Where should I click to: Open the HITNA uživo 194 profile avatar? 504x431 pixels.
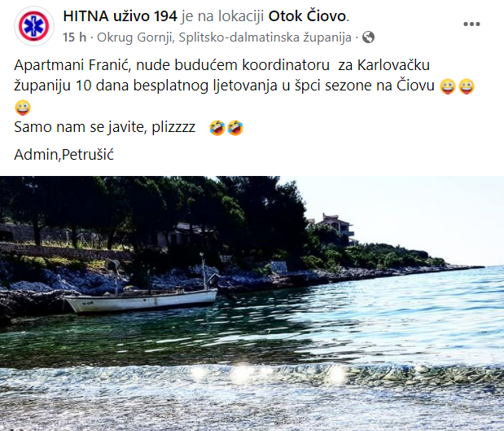point(33,26)
